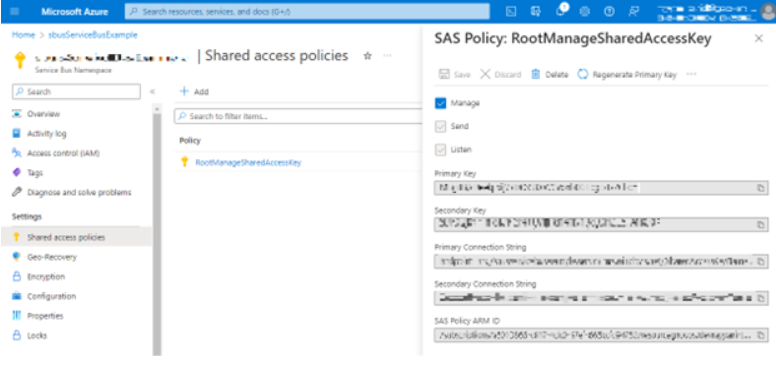776x365 pixels.
Task: Open the RootManageSharedAccessKey policy link
Action: [x=248, y=162]
